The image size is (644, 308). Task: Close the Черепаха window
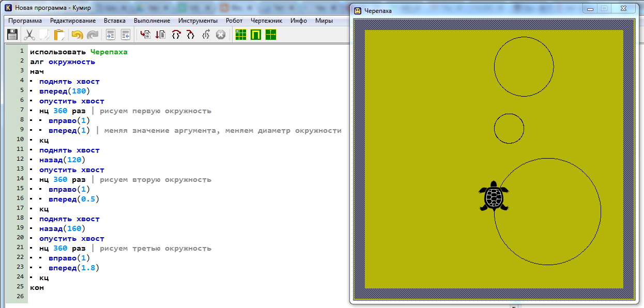(623, 8)
